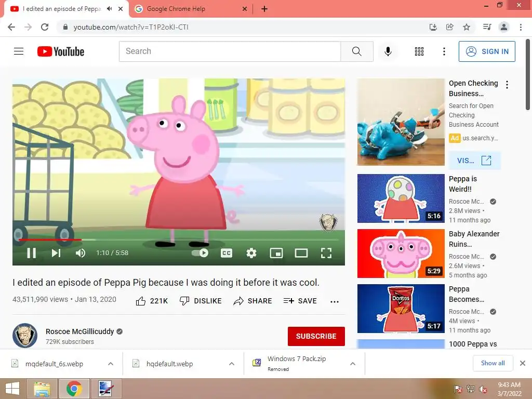Open the piggy bank ad thumbnail

coord(401,122)
